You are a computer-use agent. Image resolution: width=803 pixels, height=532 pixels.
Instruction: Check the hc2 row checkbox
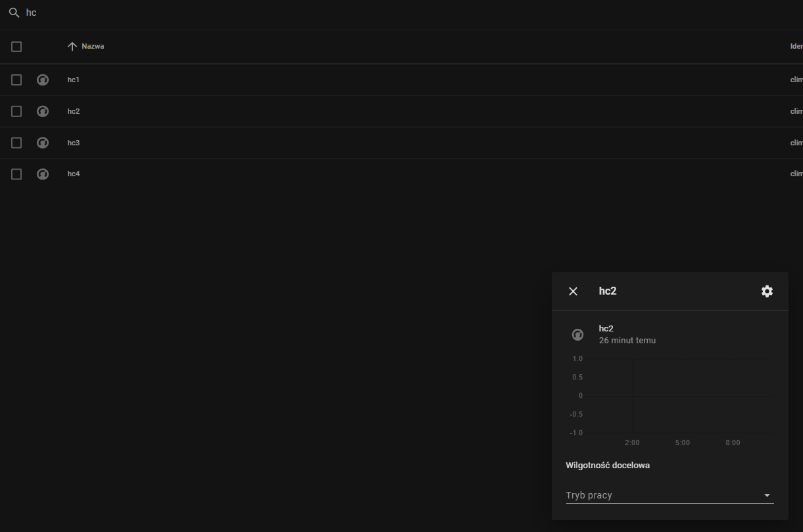click(x=16, y=111)
